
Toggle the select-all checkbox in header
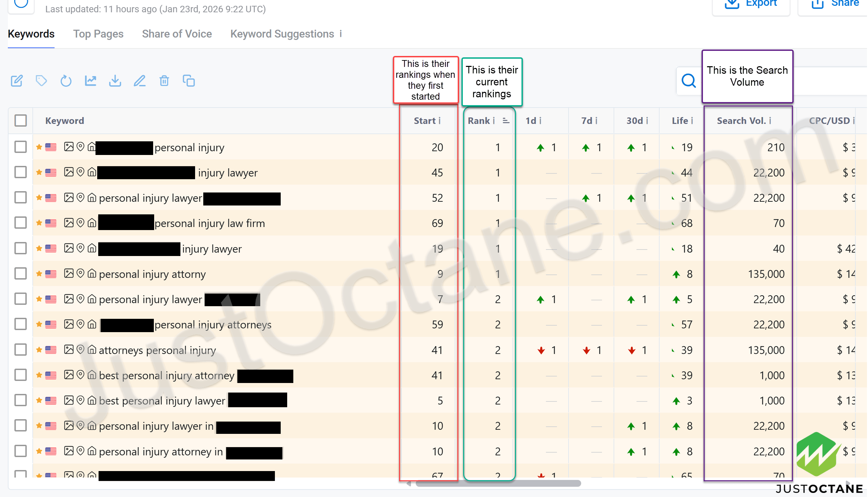pyautogui.click(x=20, y=120)
